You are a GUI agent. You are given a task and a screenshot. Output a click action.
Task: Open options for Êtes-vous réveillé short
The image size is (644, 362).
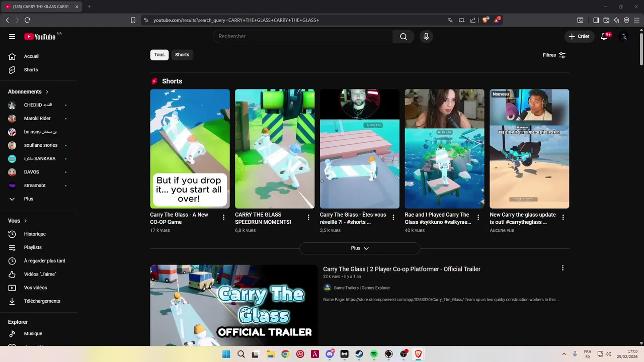pyautogui.click(x=393, y=217)
